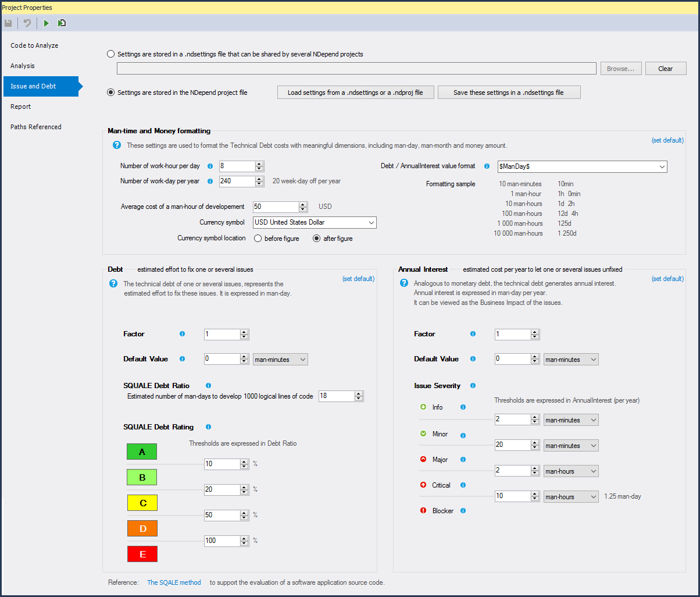Click the green Run Analysis play icon
700x597 pixels.
[x=46, y=23]
